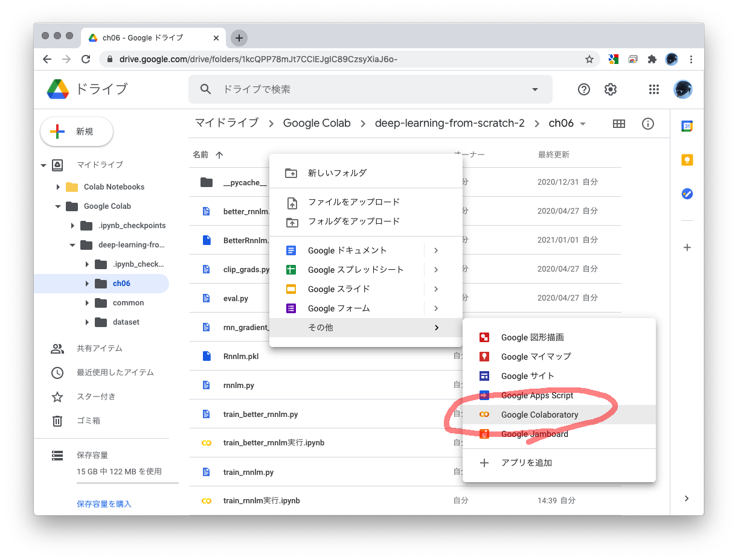Screen dimensions: 738x560
Task: Choose 新しいフォルダ from the menu
Action: (366, 173)
